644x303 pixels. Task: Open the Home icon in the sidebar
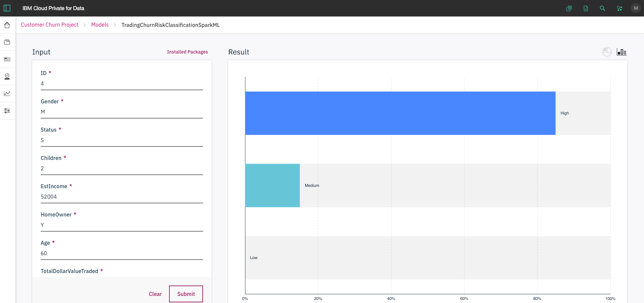[x=7, y=25]
